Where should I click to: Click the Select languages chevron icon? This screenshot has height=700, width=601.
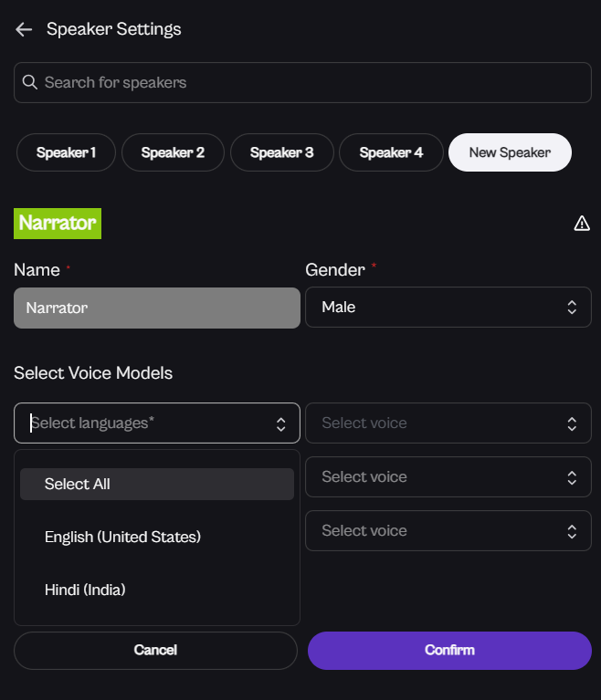coord(280,423)
